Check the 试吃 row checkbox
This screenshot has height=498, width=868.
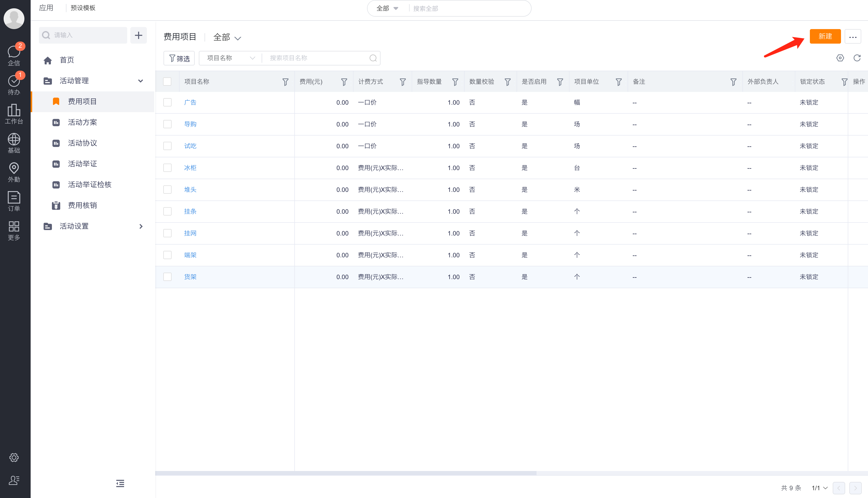[167, 146]
